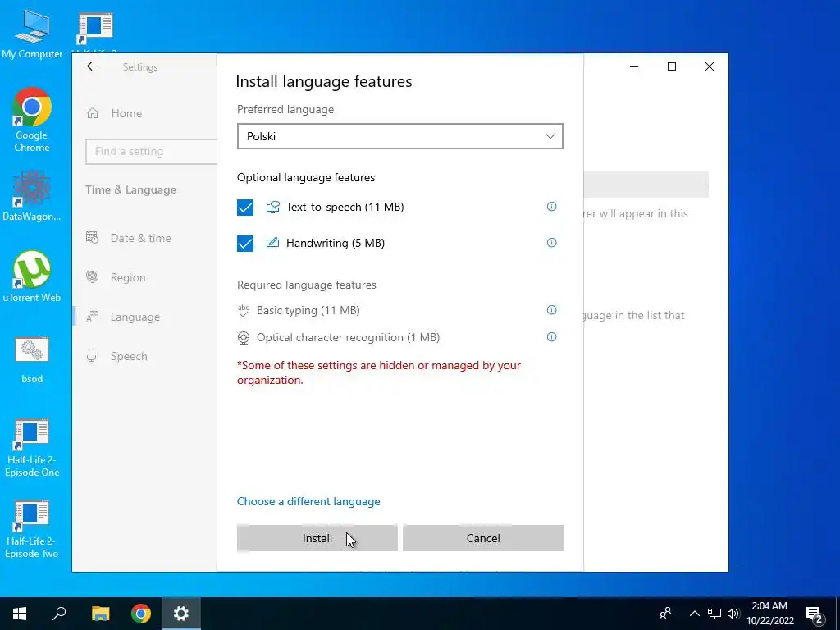The image size is (840, 630).
Task: Open the Google Chrome desktop shortcut
Action: (x=32, y=120)
